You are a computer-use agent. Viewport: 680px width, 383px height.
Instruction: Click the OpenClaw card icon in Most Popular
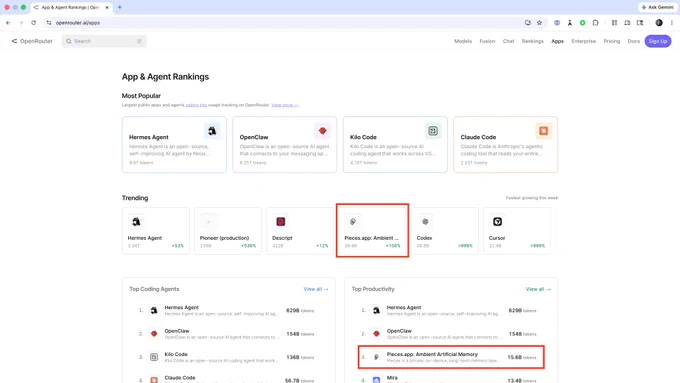pyautogui.click(x=322, y=131)
